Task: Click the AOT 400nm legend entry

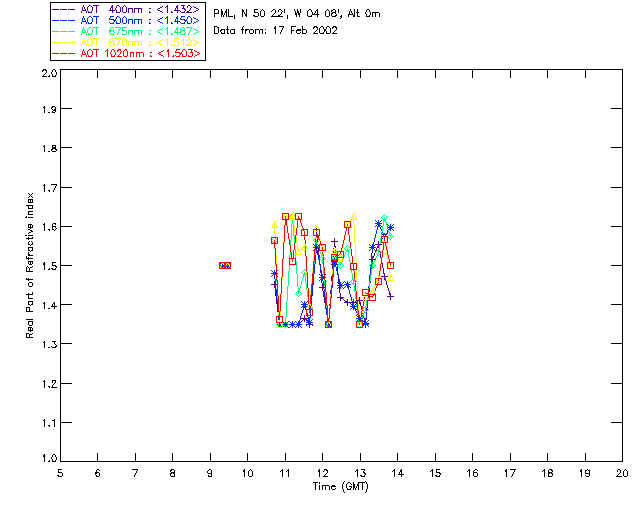Action: click(x=126, y=9)
